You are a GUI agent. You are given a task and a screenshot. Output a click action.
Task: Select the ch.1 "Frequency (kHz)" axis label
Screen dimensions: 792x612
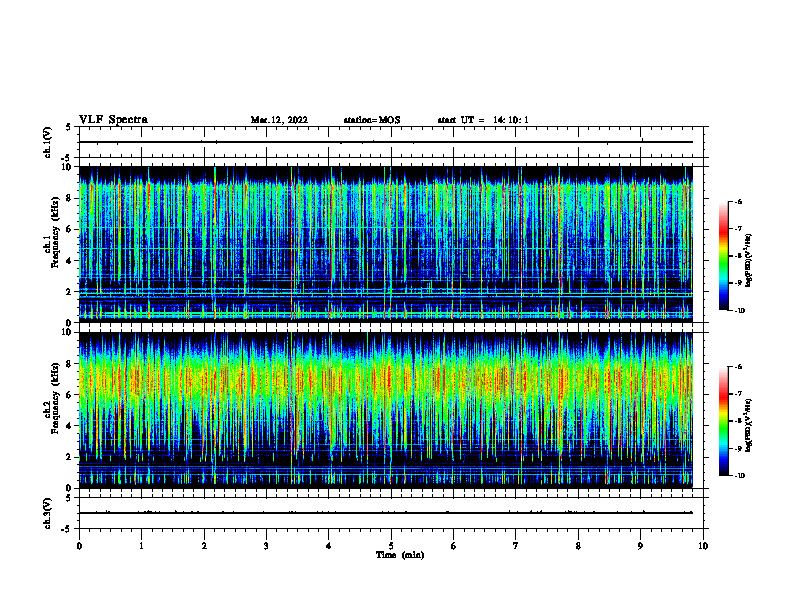point(55,232)
